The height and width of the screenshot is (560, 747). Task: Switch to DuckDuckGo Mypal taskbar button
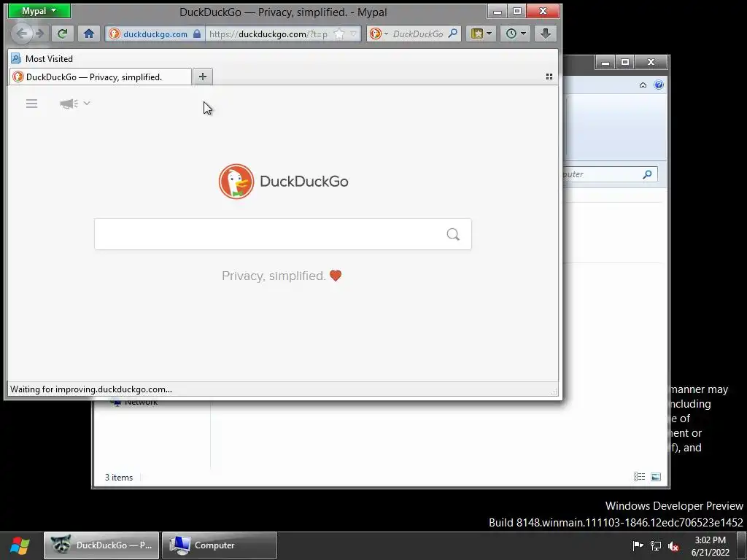[101, 545]
